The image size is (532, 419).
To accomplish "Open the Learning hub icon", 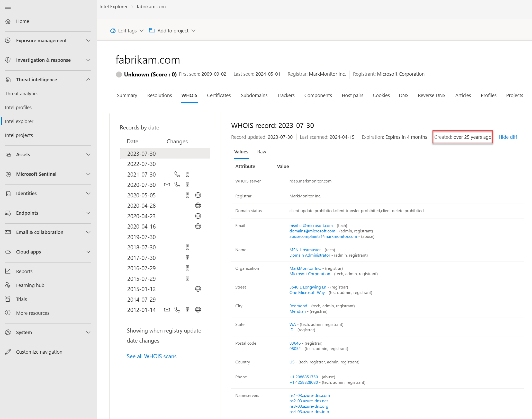I will click(8, 285).
